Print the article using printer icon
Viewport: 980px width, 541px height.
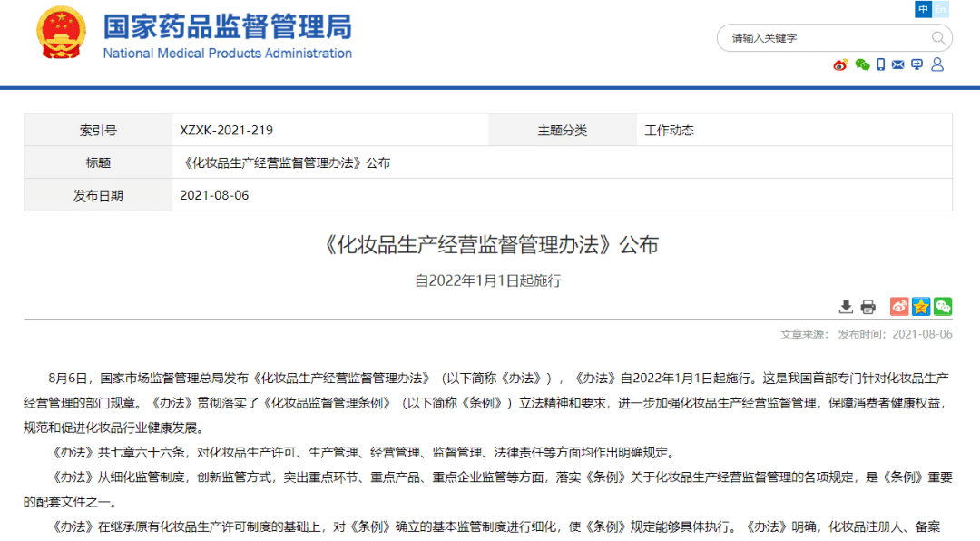(x=868, y=307)
